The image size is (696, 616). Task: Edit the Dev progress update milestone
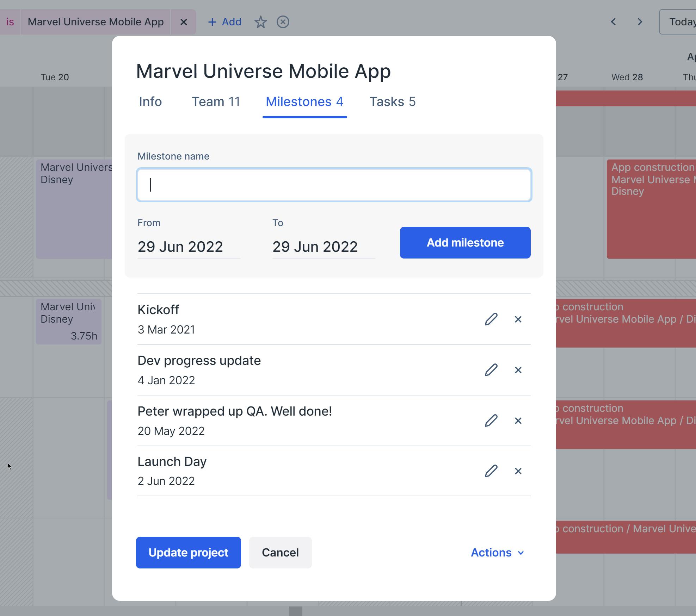coord(491,370)
